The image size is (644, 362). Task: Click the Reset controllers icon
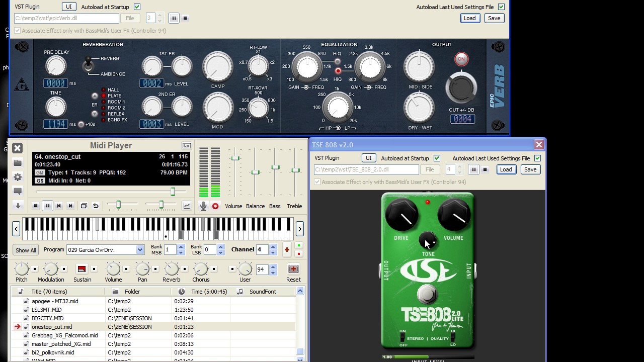coord(293,269)
